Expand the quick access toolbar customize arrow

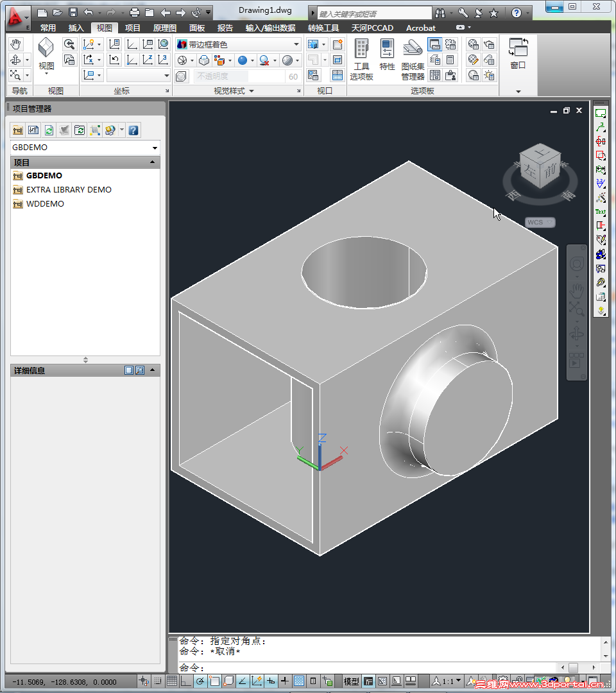(x=208, y=13)
